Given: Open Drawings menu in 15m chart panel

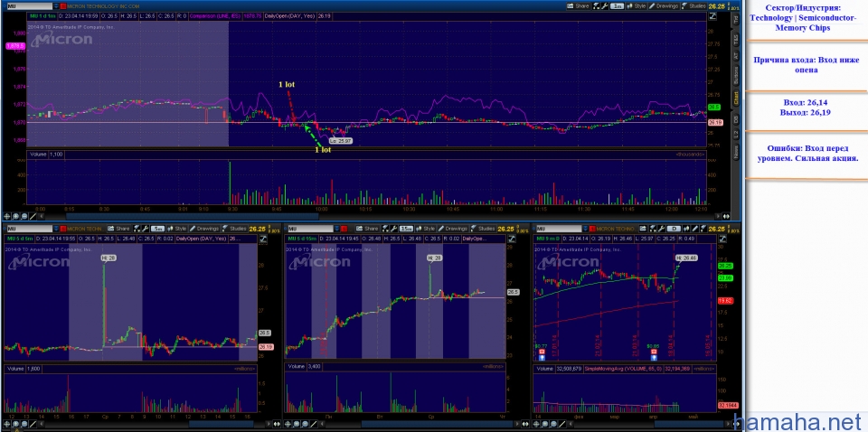Looking at the screenshot, I should 453,229.
